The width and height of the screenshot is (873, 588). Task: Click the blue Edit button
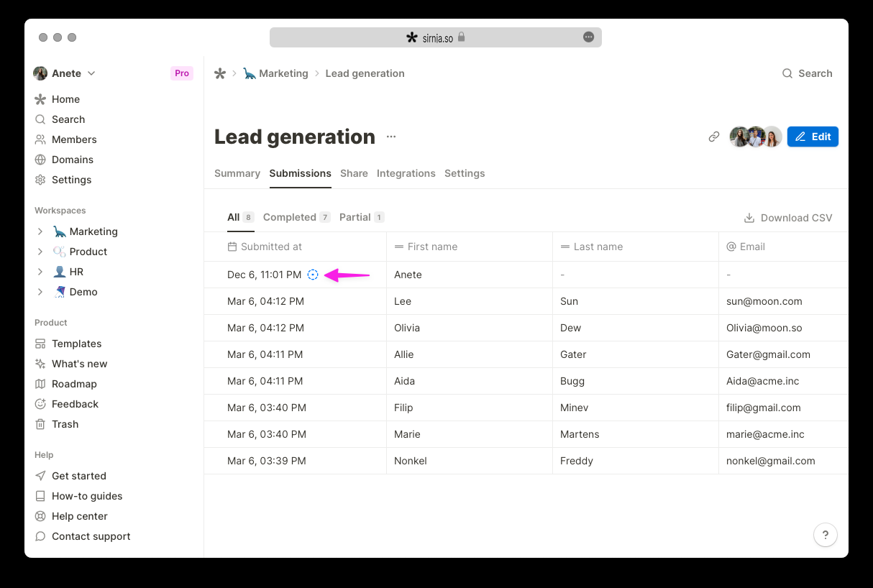tap(813, 137)
